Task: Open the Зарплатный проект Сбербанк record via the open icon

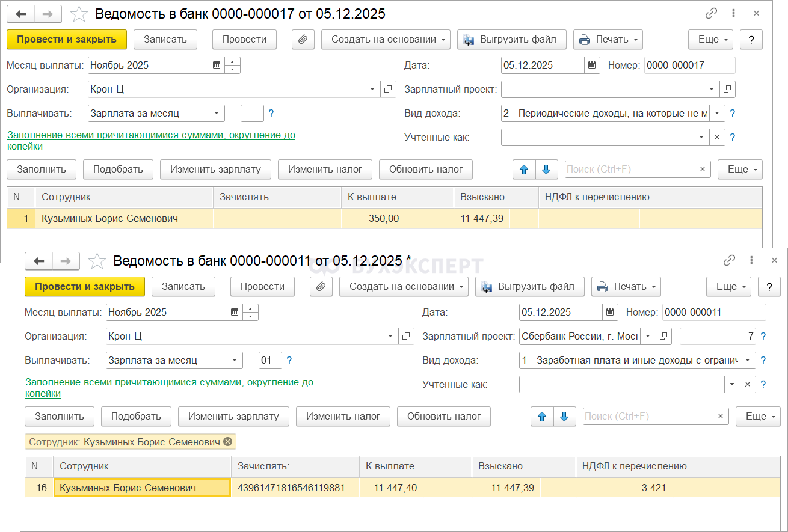Action: point(663,336)
